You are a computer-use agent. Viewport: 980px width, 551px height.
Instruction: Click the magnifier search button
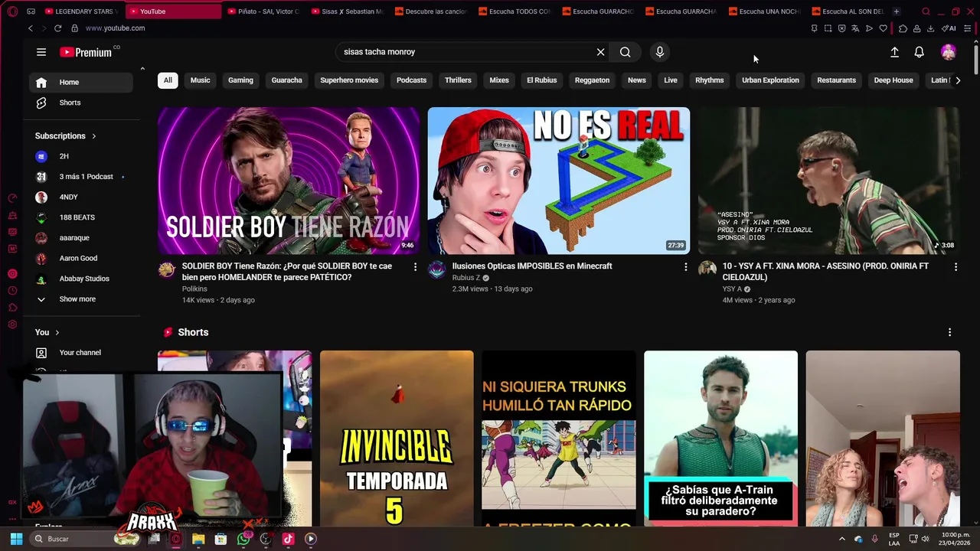(x=626, y=52)
